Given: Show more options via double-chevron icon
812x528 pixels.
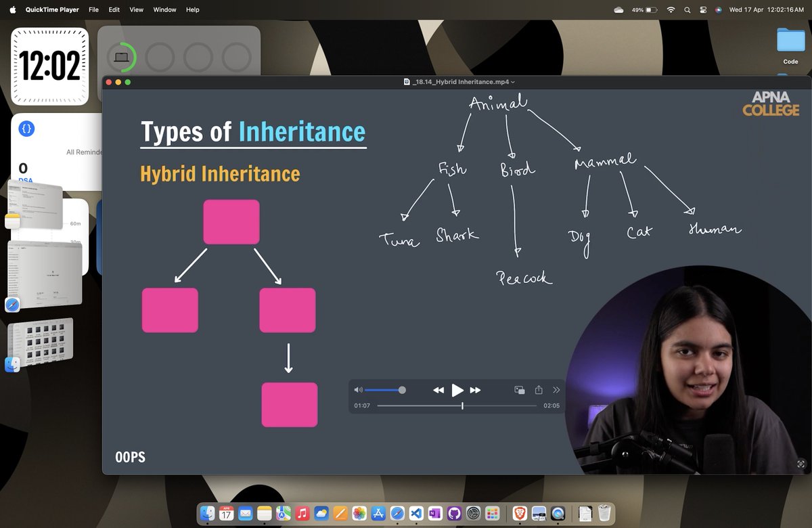Looking at the screenshot, I should point(556,390).
